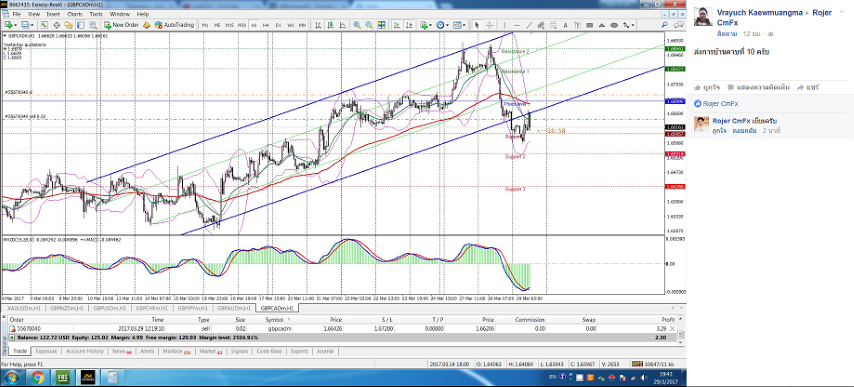Click the New Chart green plus icon
Viewport: 854px width, 387px height.
[x=8, y=24]
